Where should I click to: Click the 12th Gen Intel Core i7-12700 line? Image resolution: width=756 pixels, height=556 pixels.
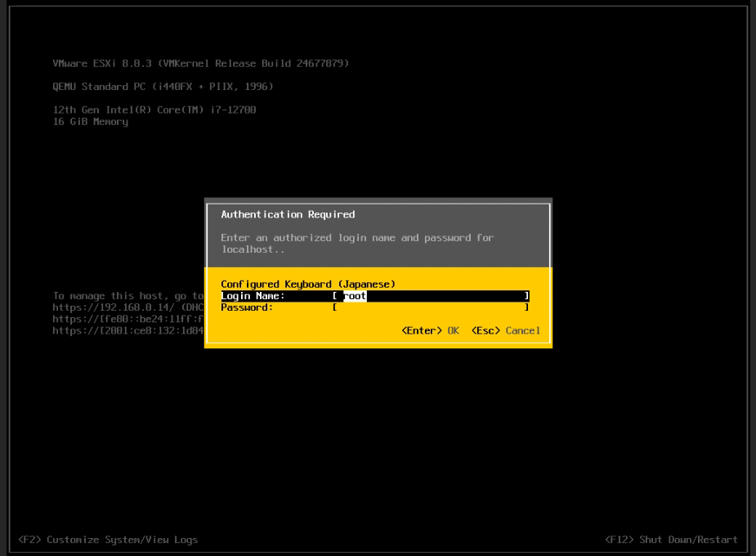[x=154, y=110]
